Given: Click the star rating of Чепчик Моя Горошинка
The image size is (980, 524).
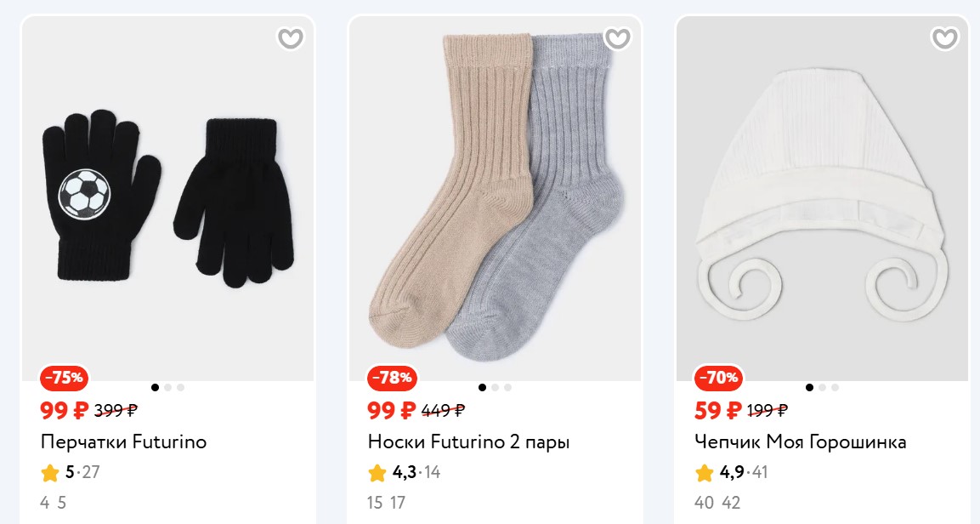Looking at the screenshot, I should (x=705, y=472).
